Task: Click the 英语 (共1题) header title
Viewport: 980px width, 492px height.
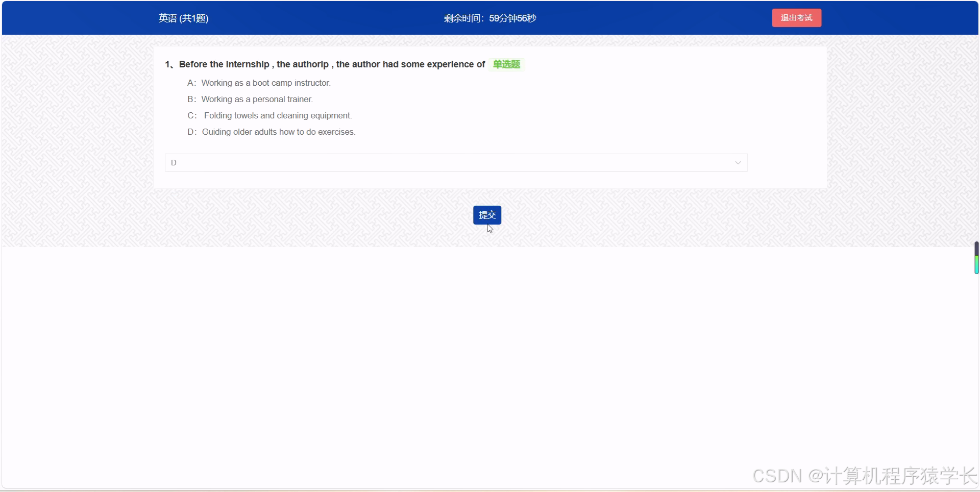Action: coord(183,18)
